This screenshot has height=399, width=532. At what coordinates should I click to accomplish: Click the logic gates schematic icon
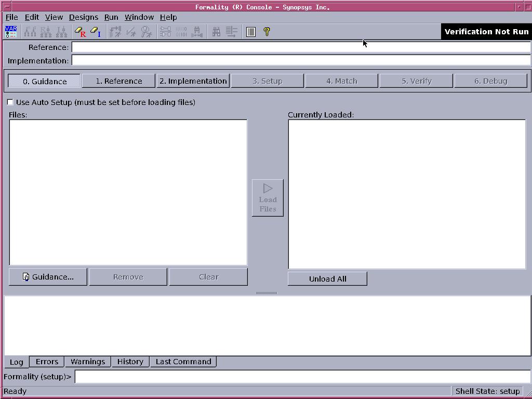pyautogui.click(x=165, y=32)
